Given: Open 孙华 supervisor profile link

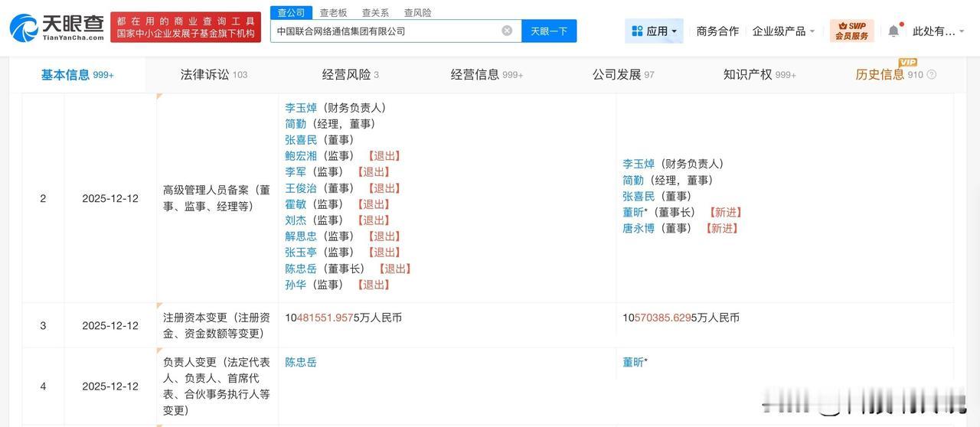Looking at the screenshot, I should pyautogui.click(x=296, y=285).
